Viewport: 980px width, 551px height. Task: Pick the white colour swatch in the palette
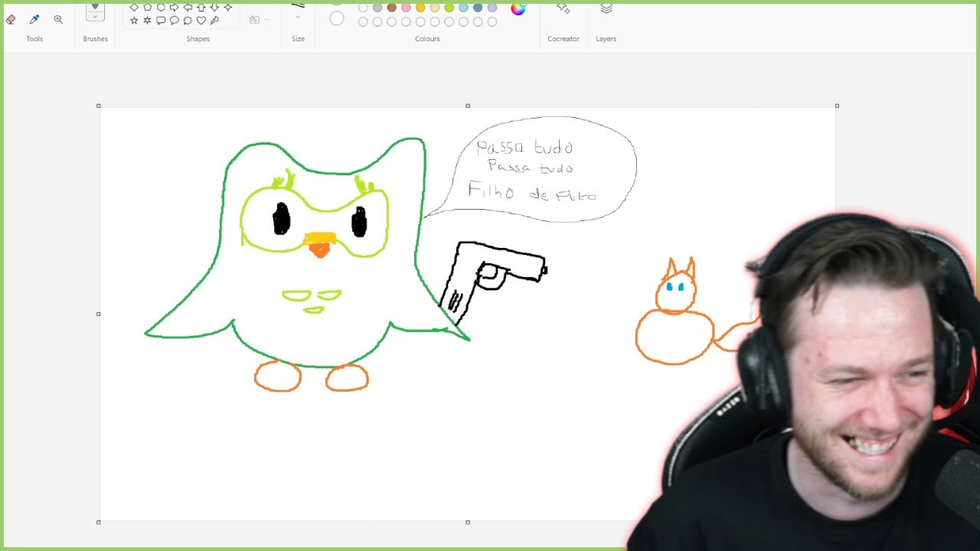(x=363, y=8)
